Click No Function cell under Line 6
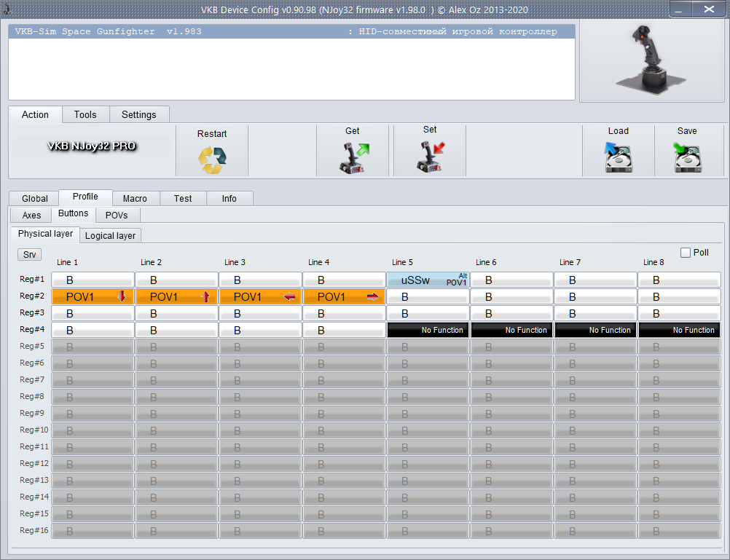Image resolution: width=730 pixels, height=560 pixels. 511,330
